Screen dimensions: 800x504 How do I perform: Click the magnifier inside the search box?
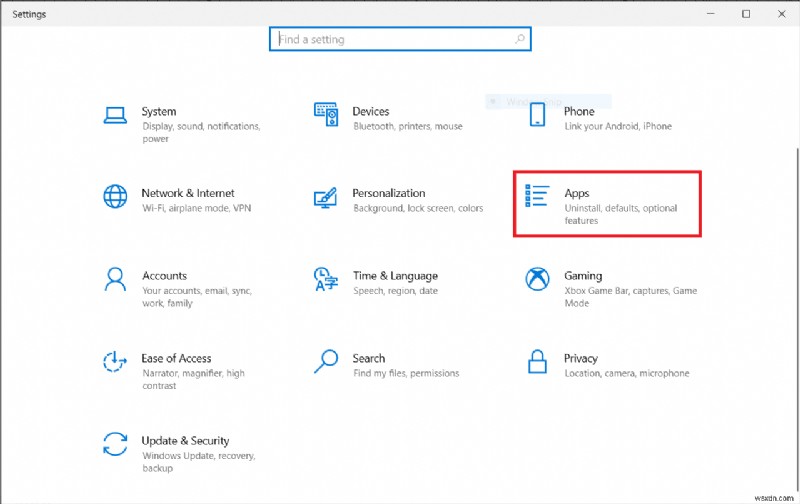(x=519, y=40)
